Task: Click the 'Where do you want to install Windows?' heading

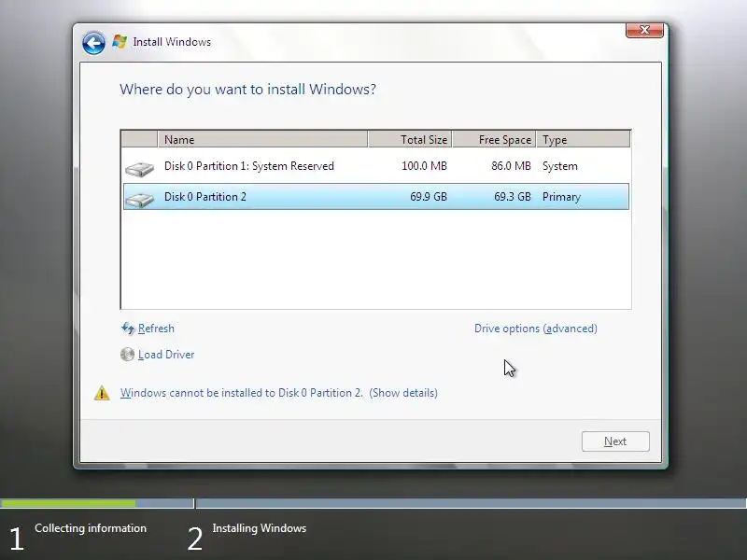Action: click(247, 90)
